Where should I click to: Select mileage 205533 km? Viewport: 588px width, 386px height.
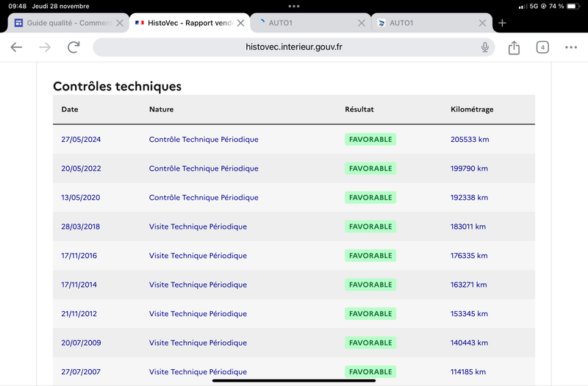click(x=470, y=139)
